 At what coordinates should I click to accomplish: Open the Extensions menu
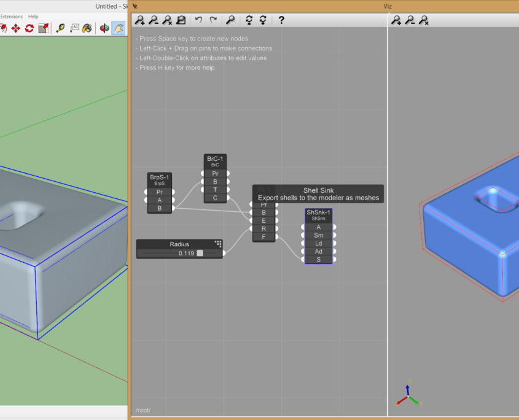[x=10, y=17]
